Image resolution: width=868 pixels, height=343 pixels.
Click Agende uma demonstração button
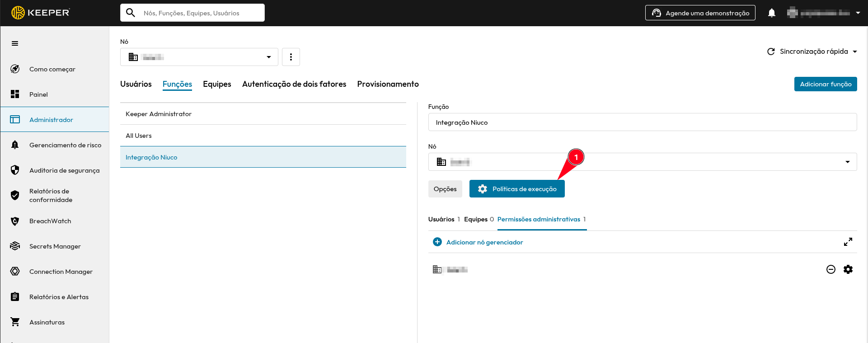700,13
